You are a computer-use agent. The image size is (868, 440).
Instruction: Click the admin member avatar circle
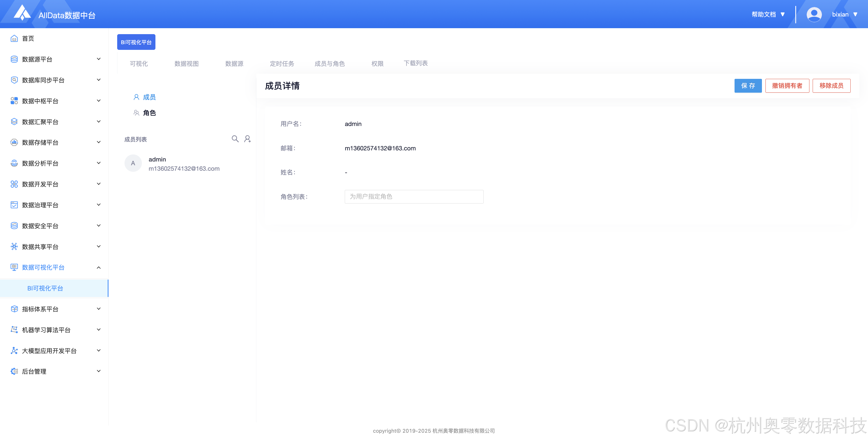(x=133, y=163)
